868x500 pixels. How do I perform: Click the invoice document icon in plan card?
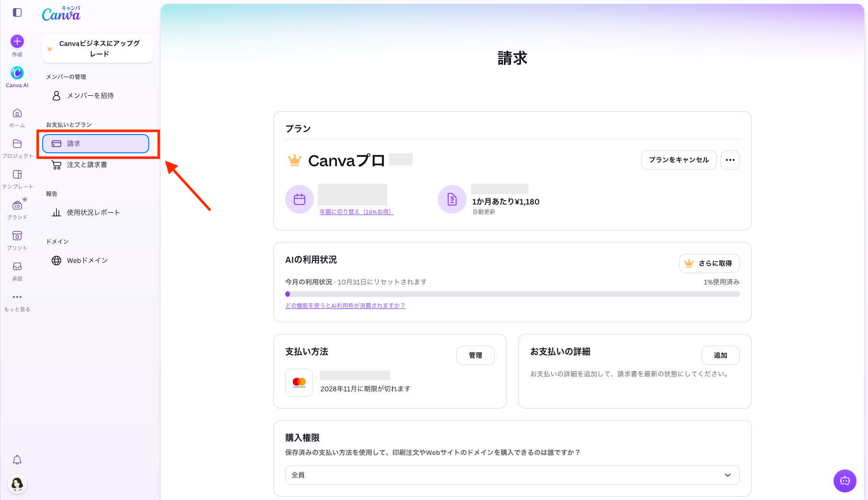[x=452, y=199]
